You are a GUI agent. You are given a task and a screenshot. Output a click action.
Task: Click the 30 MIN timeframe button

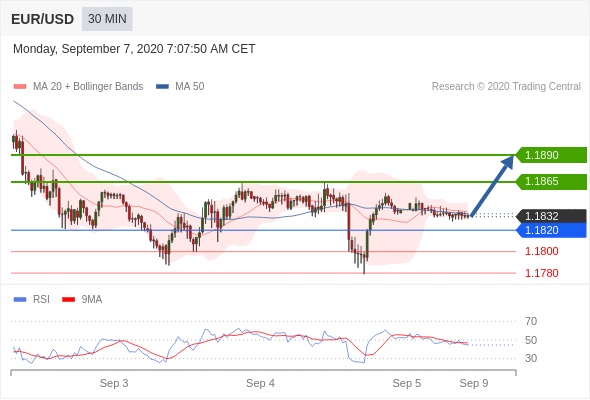tap(107, 19)
